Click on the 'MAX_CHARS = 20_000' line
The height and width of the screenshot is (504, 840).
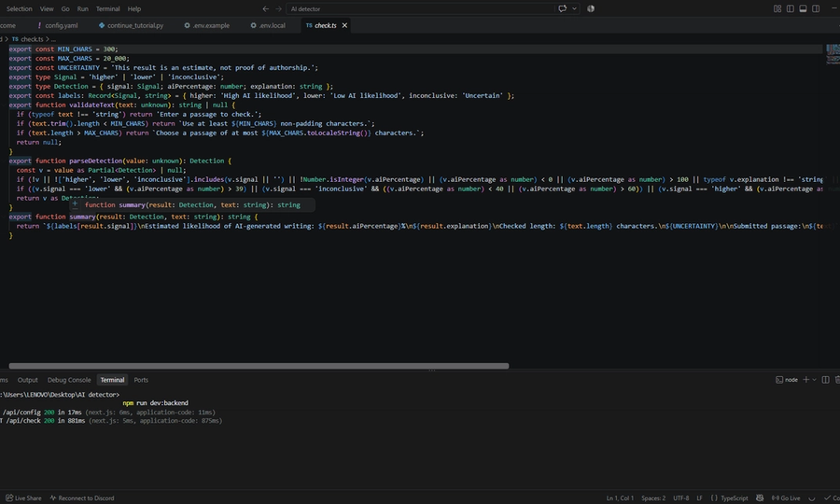[69, 59]
